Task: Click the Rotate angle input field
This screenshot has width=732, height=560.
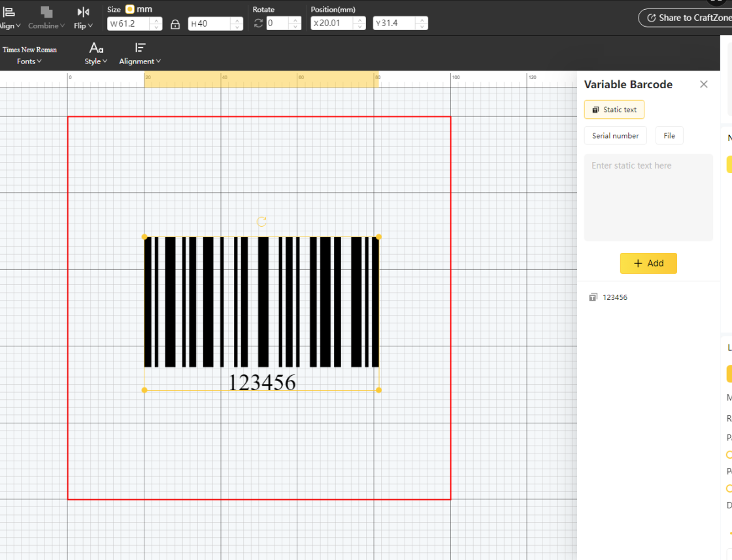Action: coord(277,24)
